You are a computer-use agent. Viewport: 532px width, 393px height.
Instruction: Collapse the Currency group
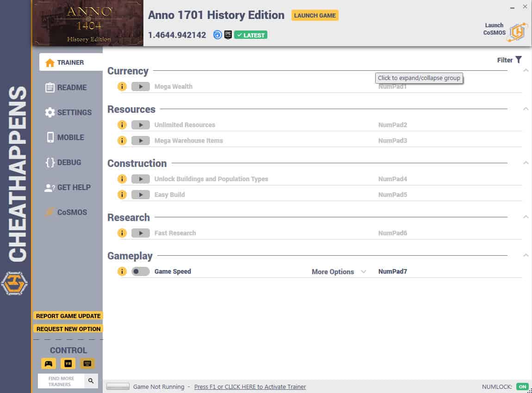526,71
